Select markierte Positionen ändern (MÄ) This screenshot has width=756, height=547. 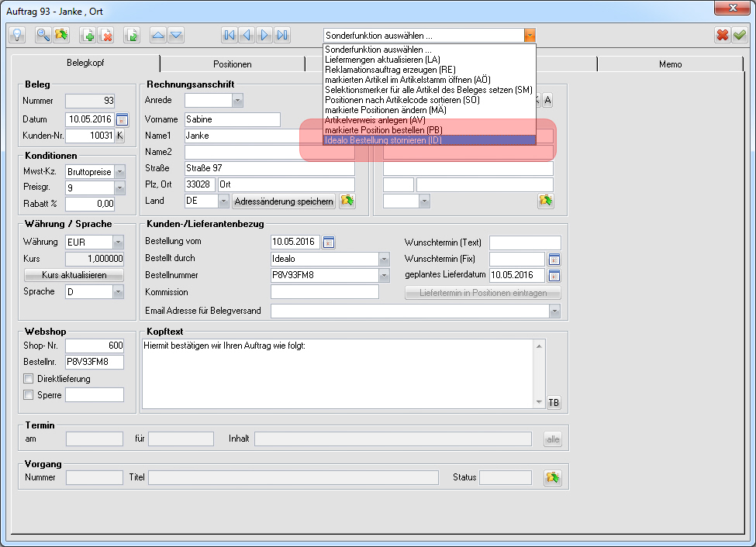pos(429,110)
